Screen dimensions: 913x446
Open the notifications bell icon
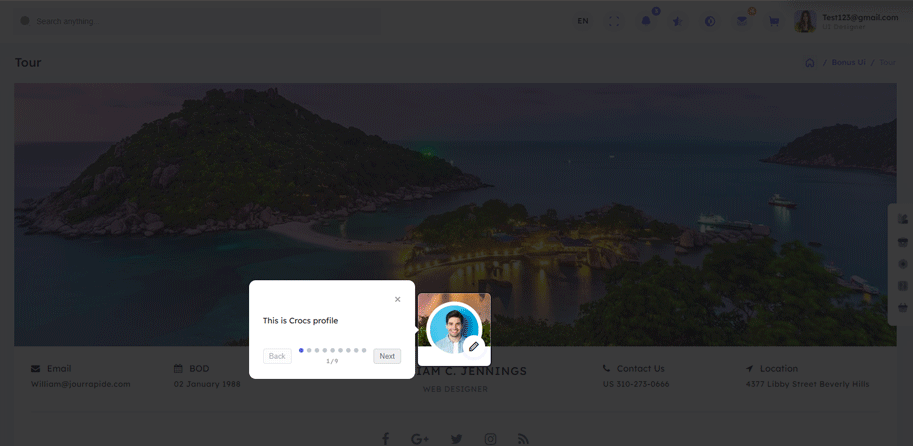click(646, 21)
